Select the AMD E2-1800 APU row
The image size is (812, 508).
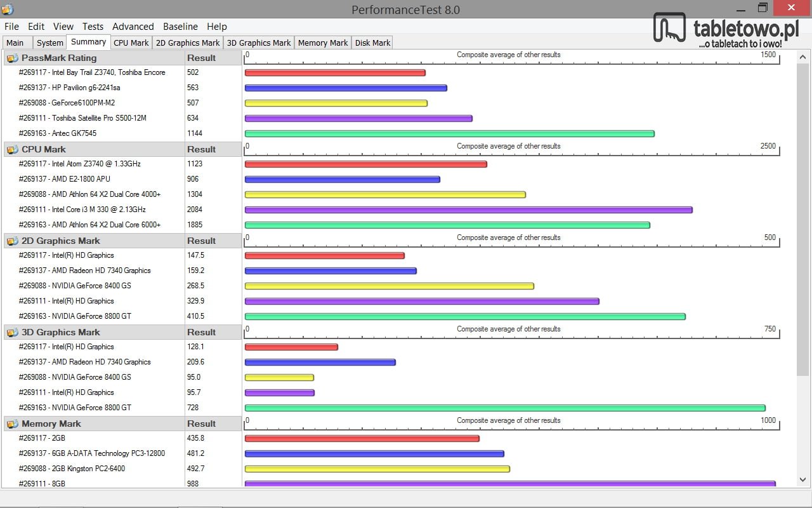click(122, 179)
